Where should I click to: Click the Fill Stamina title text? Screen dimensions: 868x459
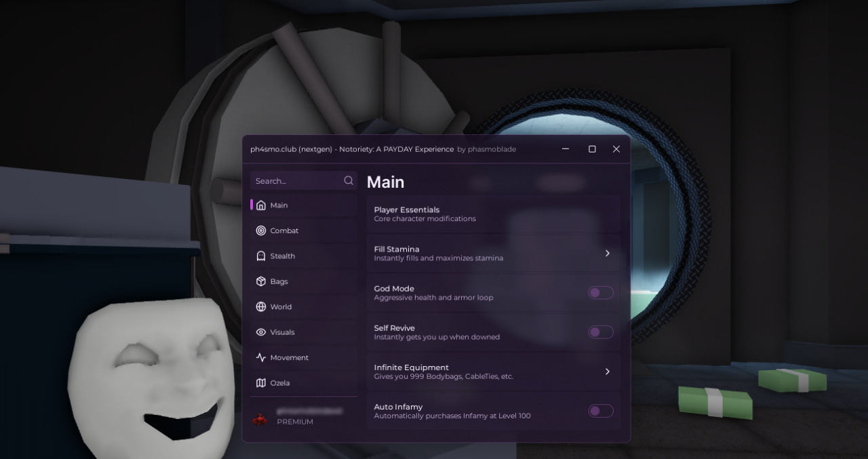tap(397, 250)
